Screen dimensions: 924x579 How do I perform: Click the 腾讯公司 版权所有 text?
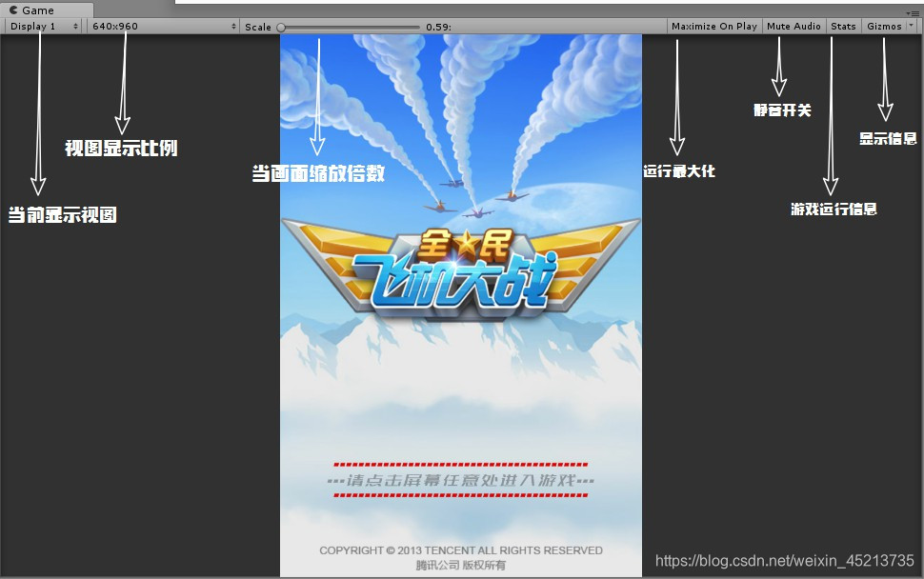(x=461, y=565)
